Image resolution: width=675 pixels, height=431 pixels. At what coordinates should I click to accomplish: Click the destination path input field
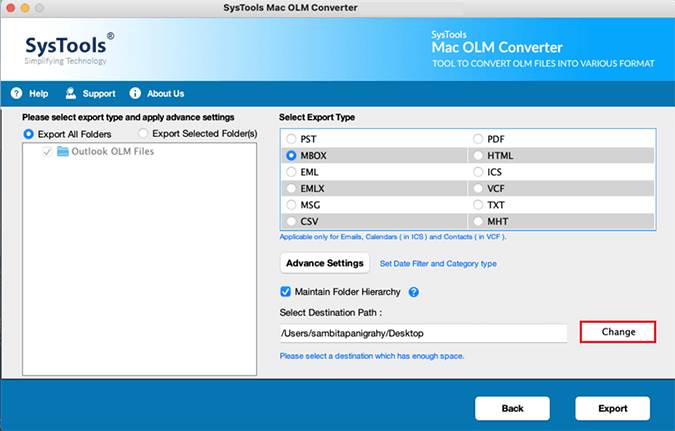(x=423, y=333)
